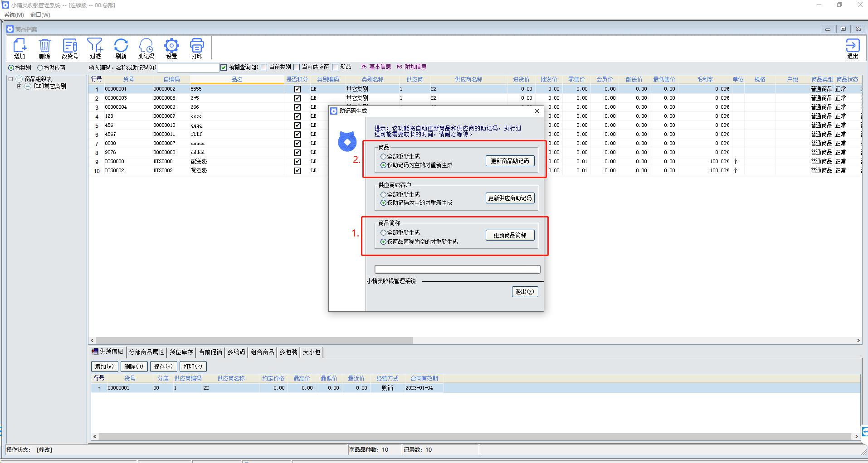Click the 商品档案 window icon

coord(10,29)
